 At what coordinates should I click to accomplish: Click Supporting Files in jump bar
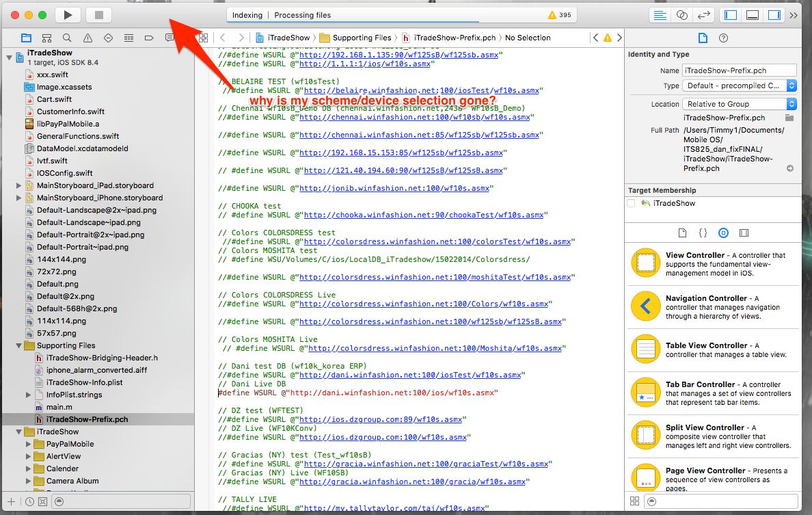355,38
